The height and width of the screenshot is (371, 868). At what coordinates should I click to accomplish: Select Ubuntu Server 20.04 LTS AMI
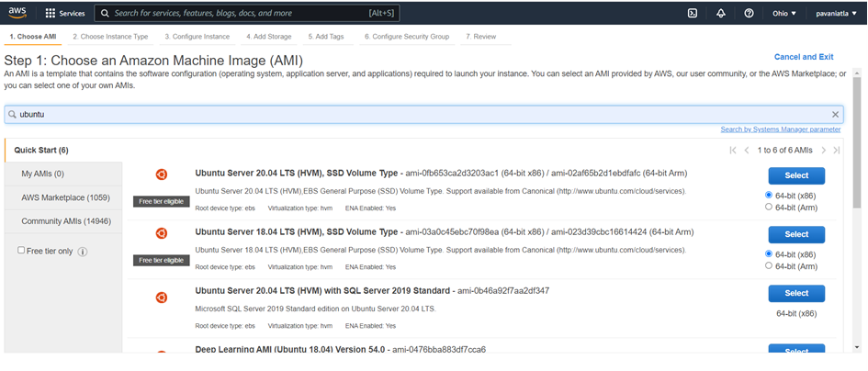click(796, 175)
